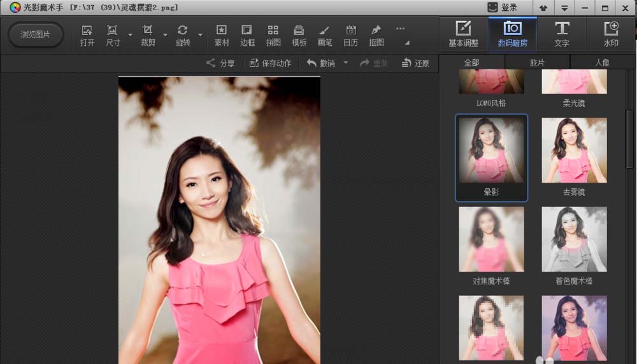Expand the 裁剪 dropdown arrow

(165, 35)
